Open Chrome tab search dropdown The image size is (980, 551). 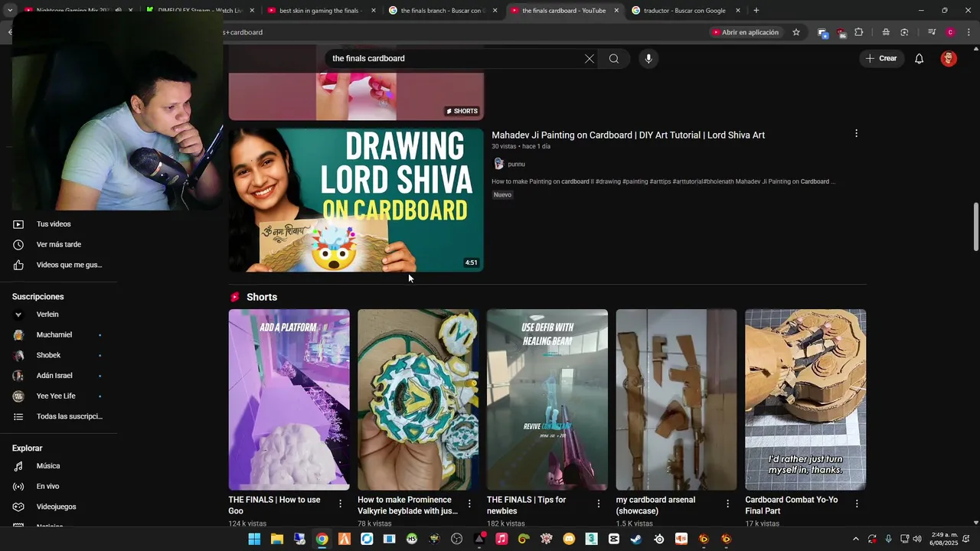coord(9,11)
